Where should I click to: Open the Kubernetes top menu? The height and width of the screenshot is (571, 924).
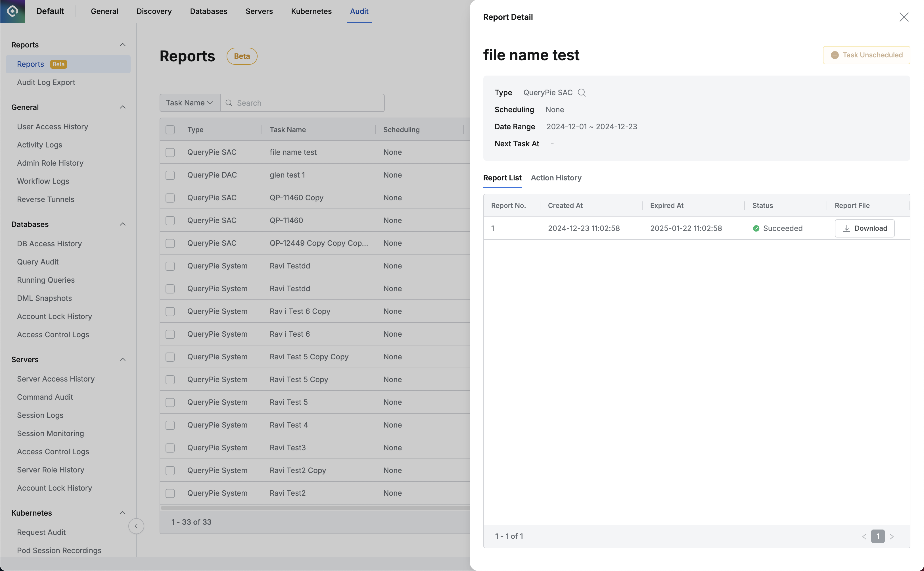coord(311,11)
